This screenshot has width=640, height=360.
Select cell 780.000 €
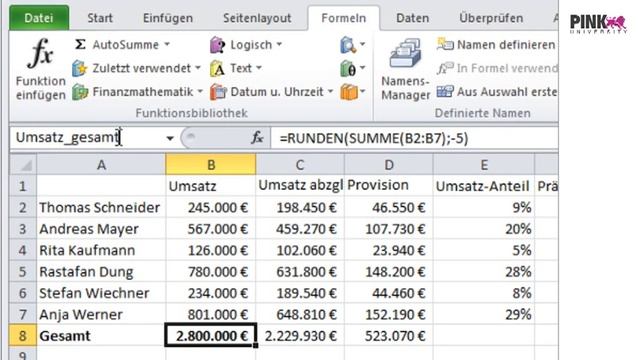coord(211,272)
